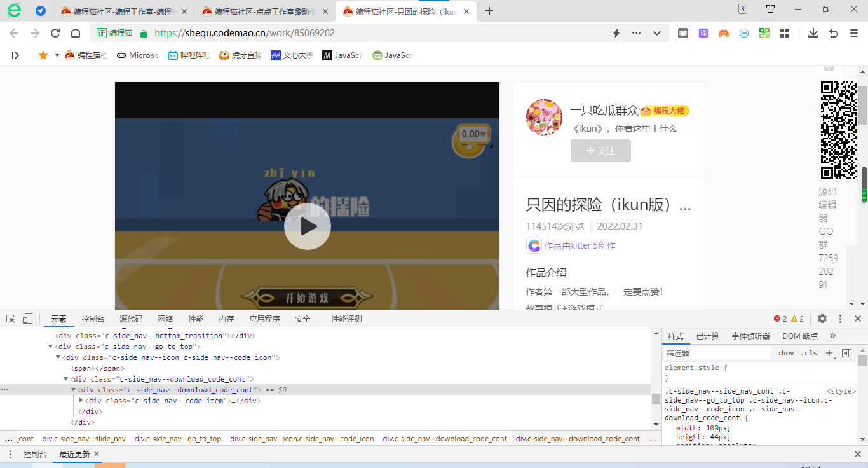Image resolution: width=868 pixels, height=468 pixels.
Task: Select div.c-side_nav--go_to_top in breadcrumb
Action: tap(178, 439)
